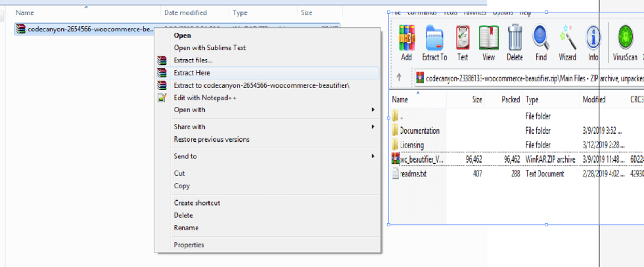Click the View book icon in WinRAR
This screenshot has width=644, height=267.
point(489,37)
